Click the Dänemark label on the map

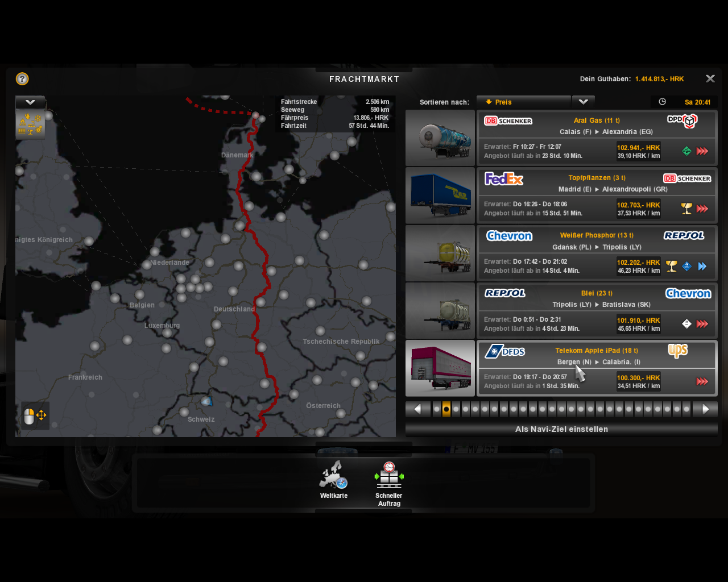click(x=237, y=155)
